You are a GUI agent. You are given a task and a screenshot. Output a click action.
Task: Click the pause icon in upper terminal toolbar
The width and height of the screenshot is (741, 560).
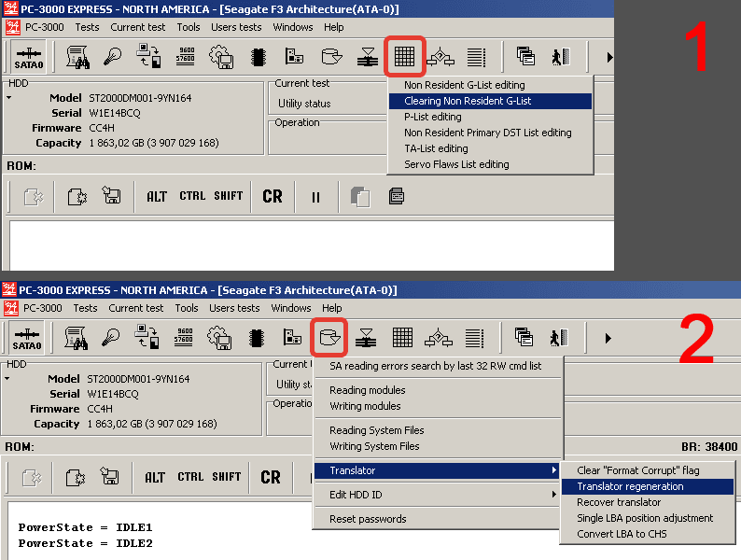[315, 197]
